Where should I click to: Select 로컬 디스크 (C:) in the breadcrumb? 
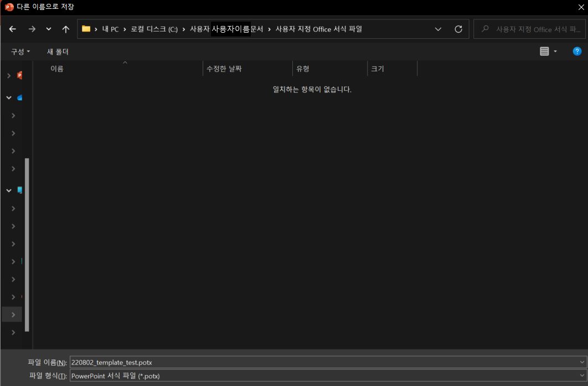pyautogui.click(x=154, y=29)
